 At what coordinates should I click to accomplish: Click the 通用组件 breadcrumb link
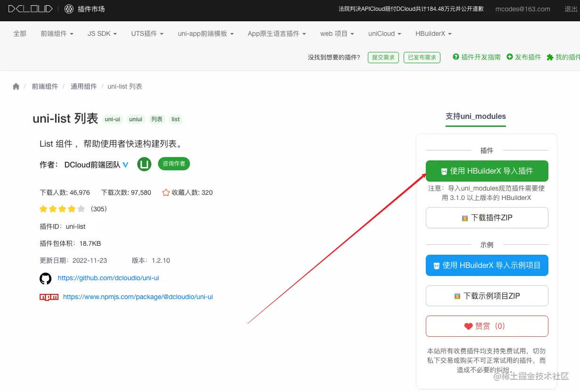coord(84,86)
